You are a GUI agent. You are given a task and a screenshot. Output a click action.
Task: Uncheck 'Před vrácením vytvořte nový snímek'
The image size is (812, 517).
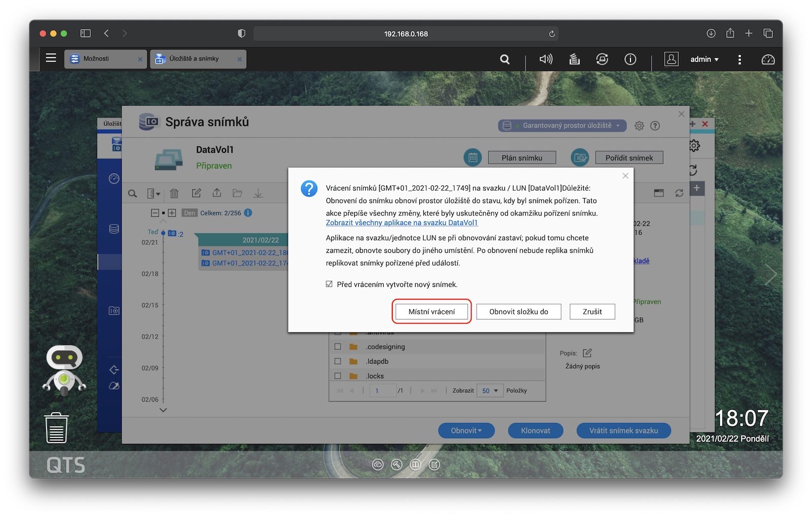(329, 284)
